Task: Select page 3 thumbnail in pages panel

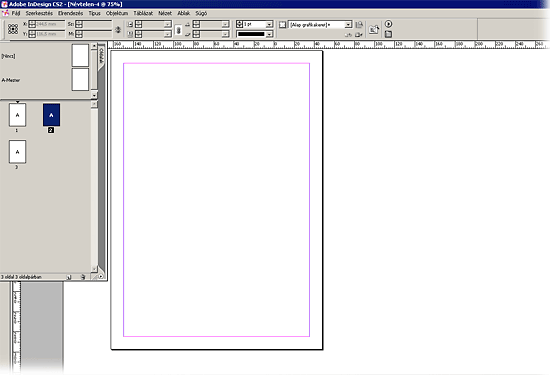Action: point(17,152)
